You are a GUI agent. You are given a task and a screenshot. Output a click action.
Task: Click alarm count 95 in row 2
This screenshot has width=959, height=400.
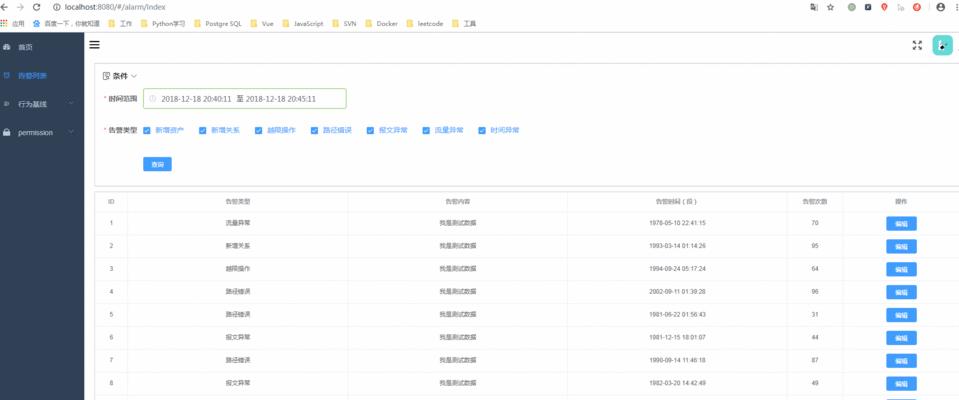pos(815,246)
